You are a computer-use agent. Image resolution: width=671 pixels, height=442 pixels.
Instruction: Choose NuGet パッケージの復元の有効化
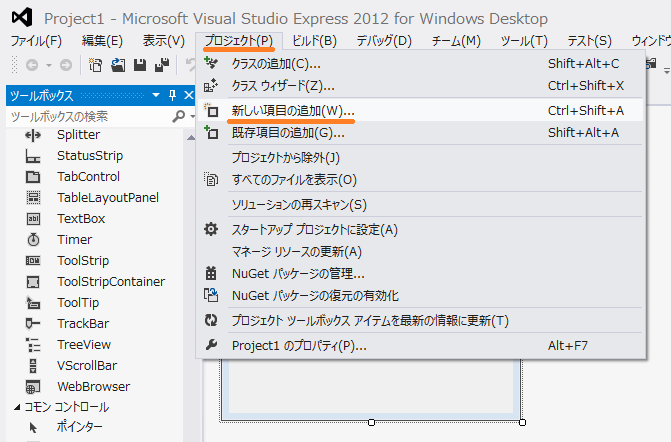tap(420, 296)
